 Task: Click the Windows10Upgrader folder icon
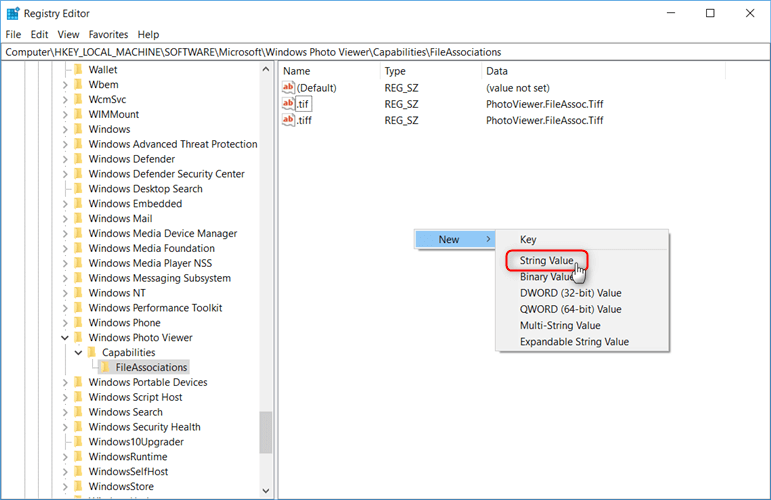click(78, 441)
